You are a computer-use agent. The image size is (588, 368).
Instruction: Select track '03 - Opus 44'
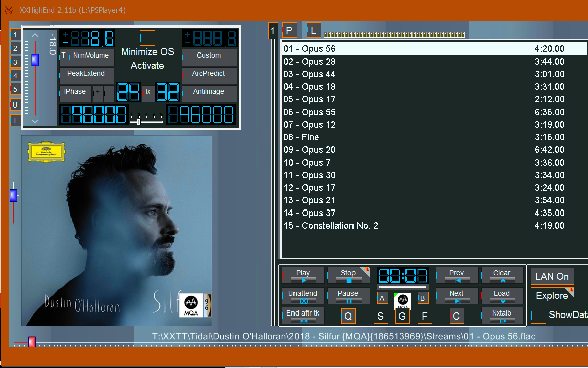(x=435, y=74)
